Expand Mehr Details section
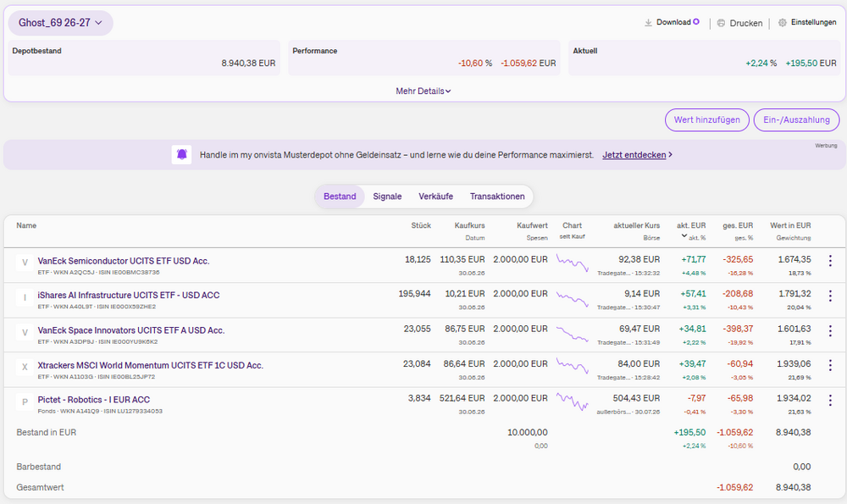The image size is (847, 504). (x=423, y=91)
